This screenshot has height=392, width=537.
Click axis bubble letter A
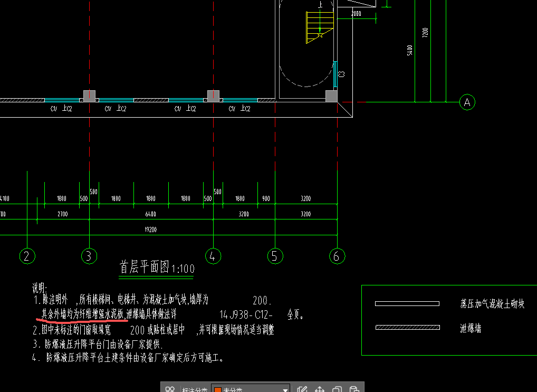pos(467,102)
